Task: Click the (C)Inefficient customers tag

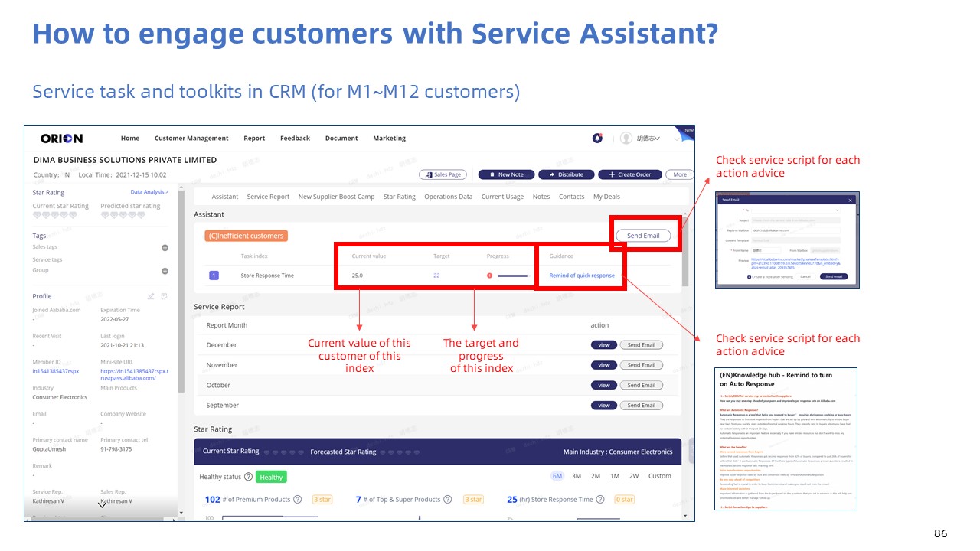Action: pyautogui.click(x=247, y=236)
